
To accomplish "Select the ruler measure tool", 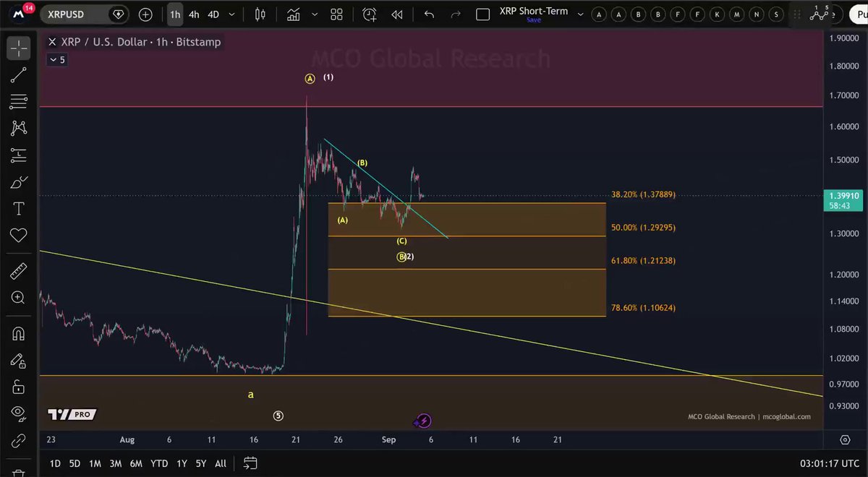I will 19,272.
